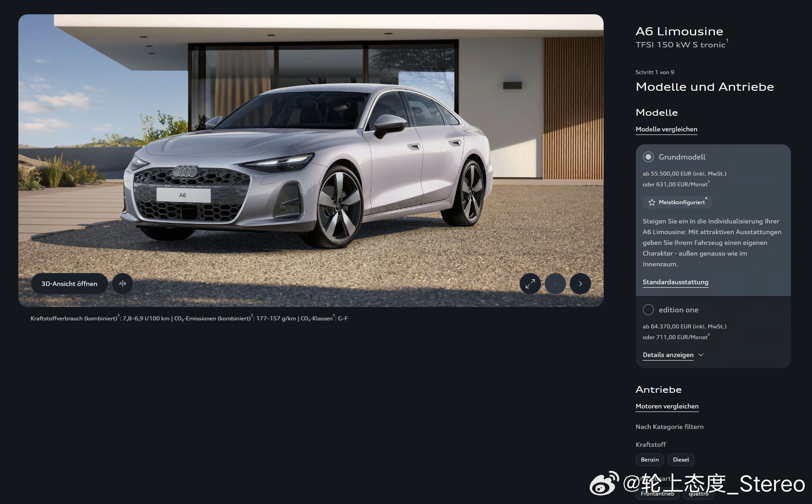
Task: Click the Meistkonfiguriert star badge
Action: tap(677, 202)
